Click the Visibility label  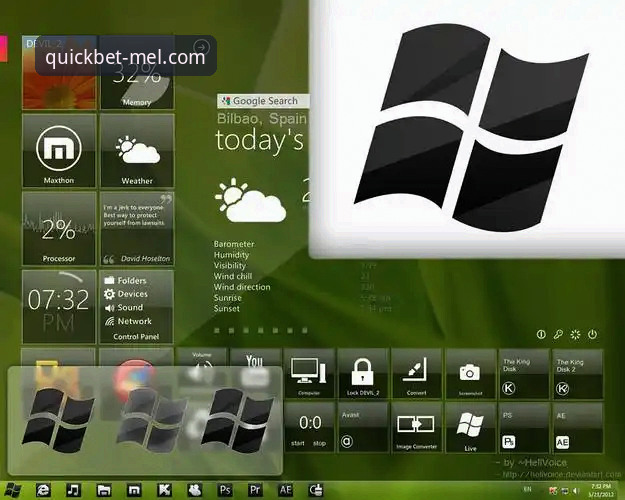(x=230, y=266)
